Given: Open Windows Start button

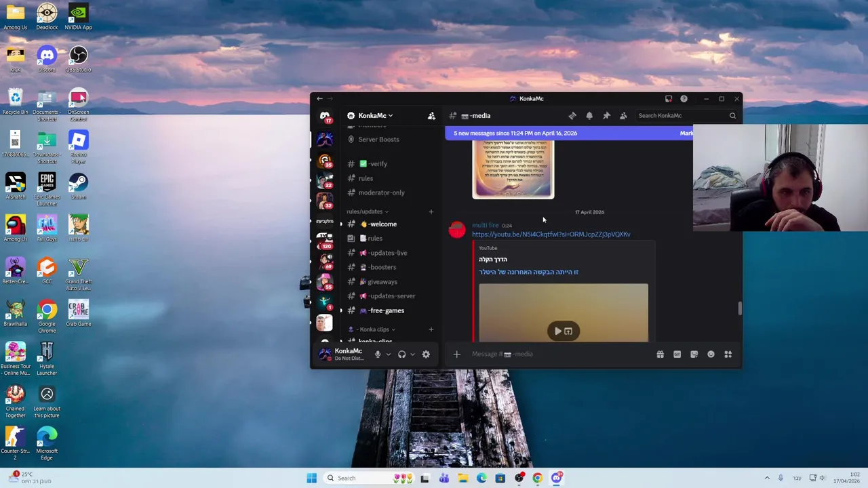Looking at the screenshot, I should coord(311,479).
